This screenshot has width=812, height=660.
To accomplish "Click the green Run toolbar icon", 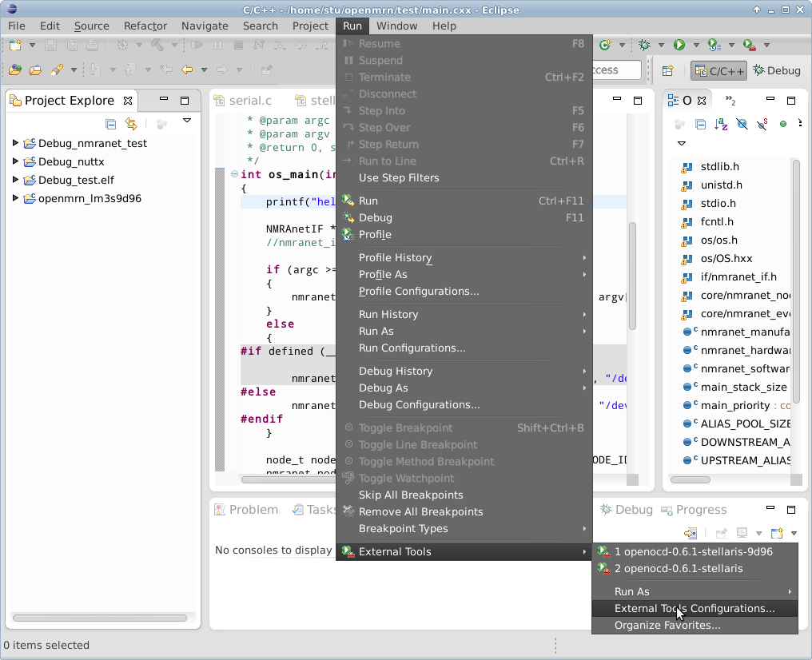I will tap(679, 46).
